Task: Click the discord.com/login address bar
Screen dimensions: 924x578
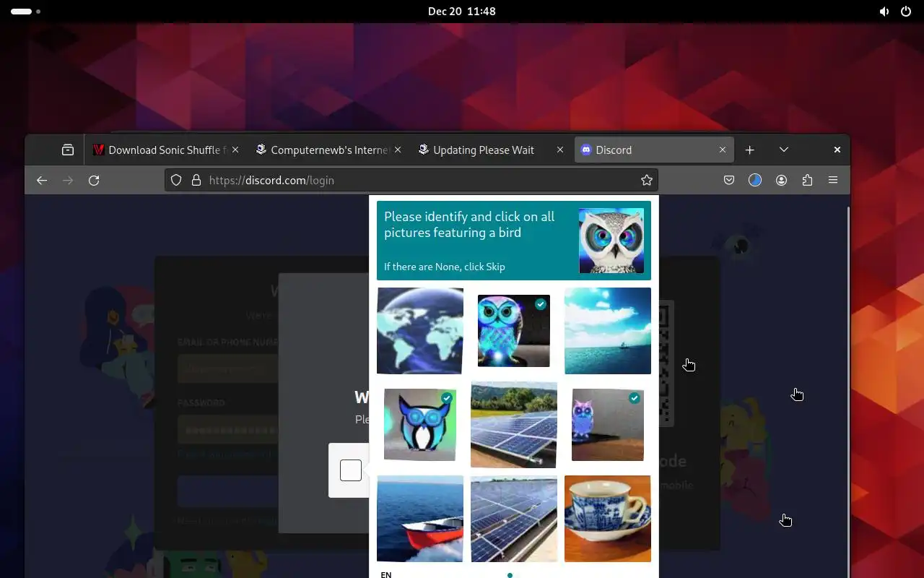Action: click(x=411, y=181)
